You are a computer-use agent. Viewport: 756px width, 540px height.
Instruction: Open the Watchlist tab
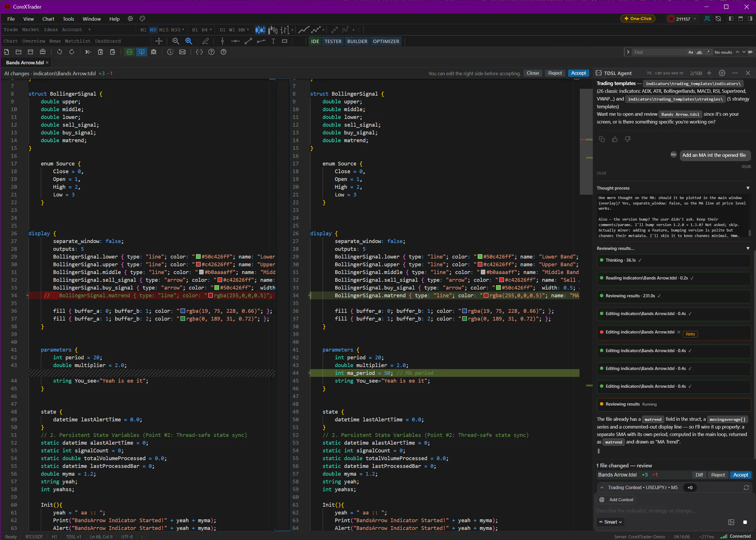[78, 41]
